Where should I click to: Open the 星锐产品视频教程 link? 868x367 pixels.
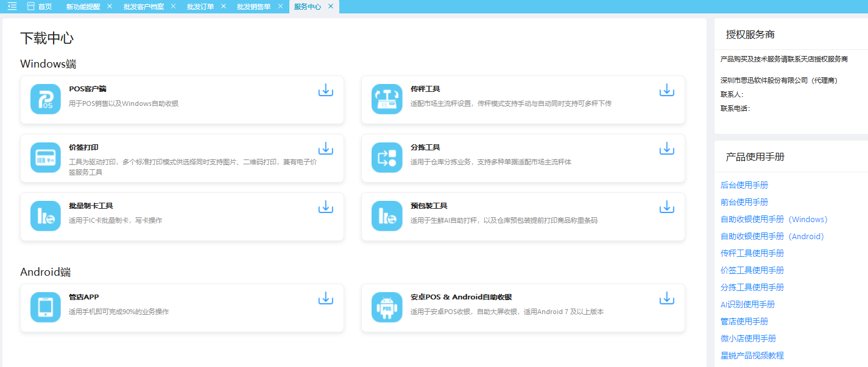[x=752, y=355]
